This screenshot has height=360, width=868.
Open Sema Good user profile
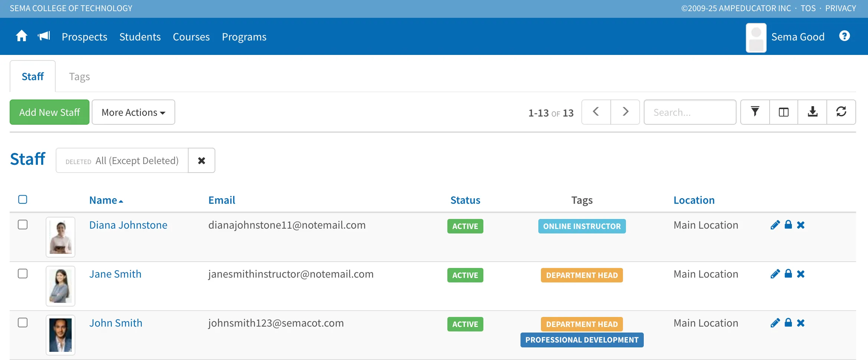(x=785, y=37)
